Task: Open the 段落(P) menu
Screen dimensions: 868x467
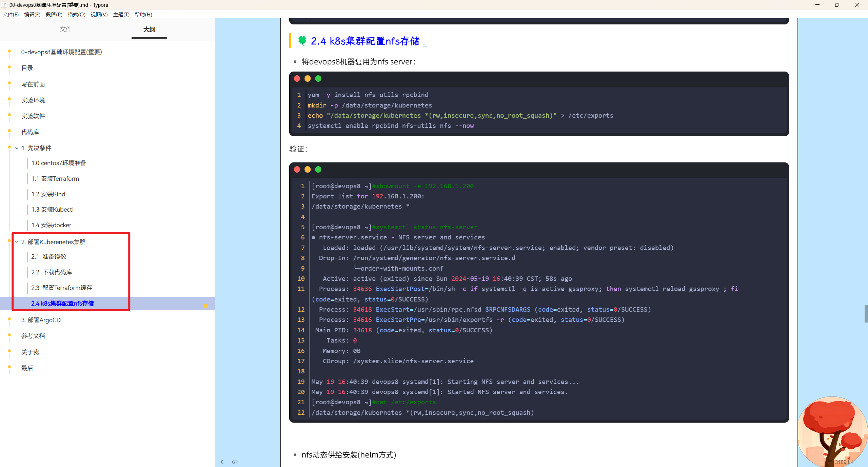Action: (x=54, y=15)
